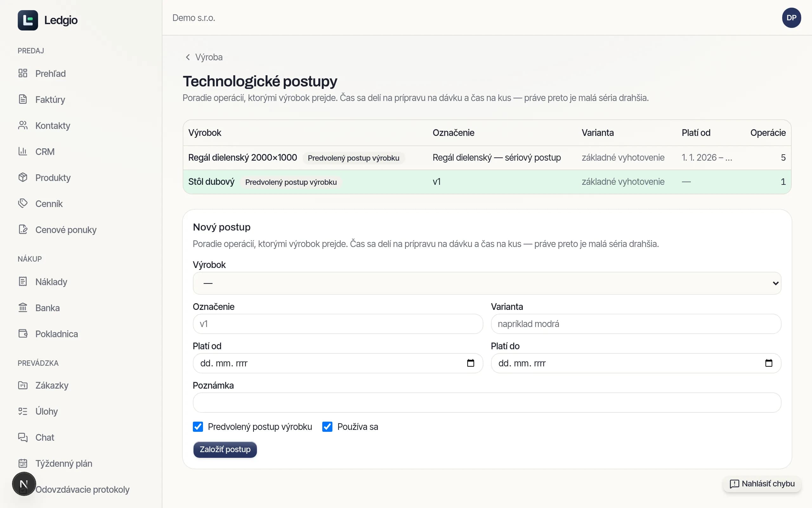Select Cenové ponuky label in sidebar
Viewport: 812px width, 508px height.
66,230
